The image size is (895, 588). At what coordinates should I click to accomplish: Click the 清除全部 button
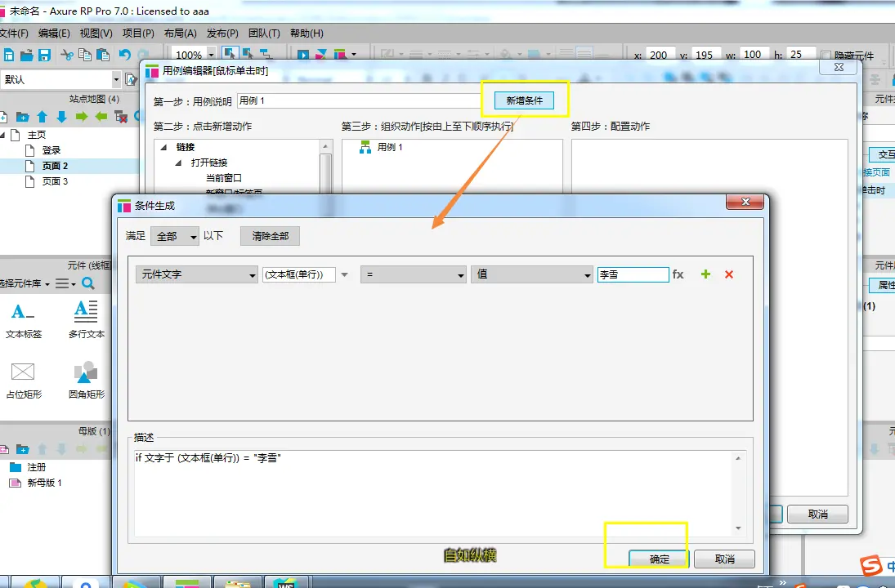270,236
